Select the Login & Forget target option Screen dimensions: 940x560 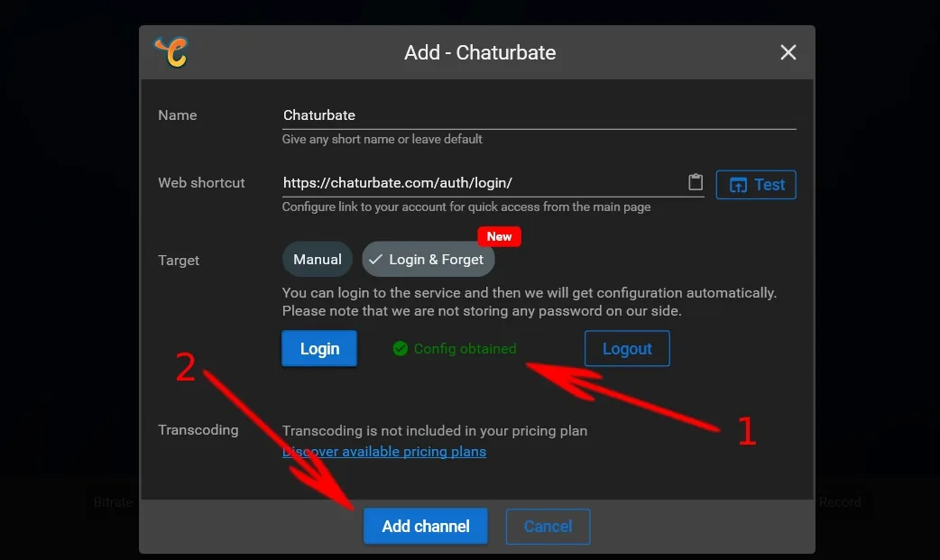coord(428,260)
